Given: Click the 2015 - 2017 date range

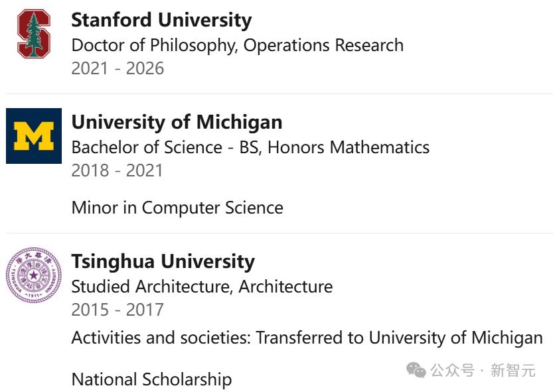Looking at the screenshot, I should [x=117, y=310].
